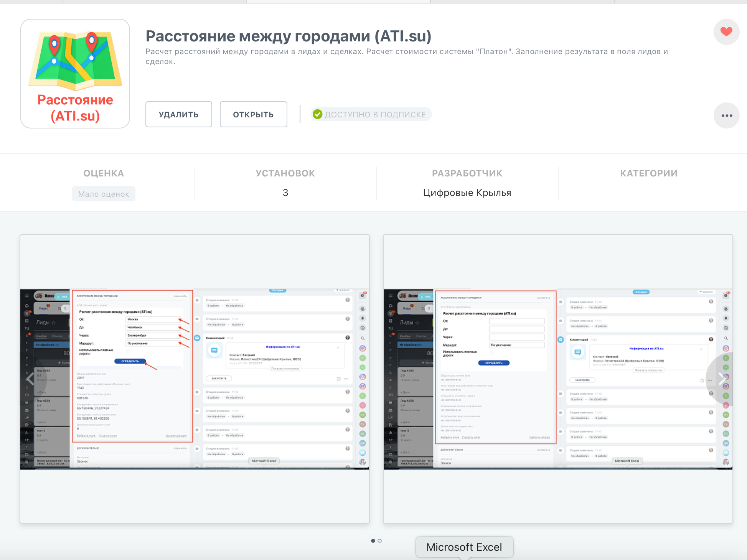The image size is (747, 560).
Task: Click the app title Расстояние между городами
Action: (288, 36)
